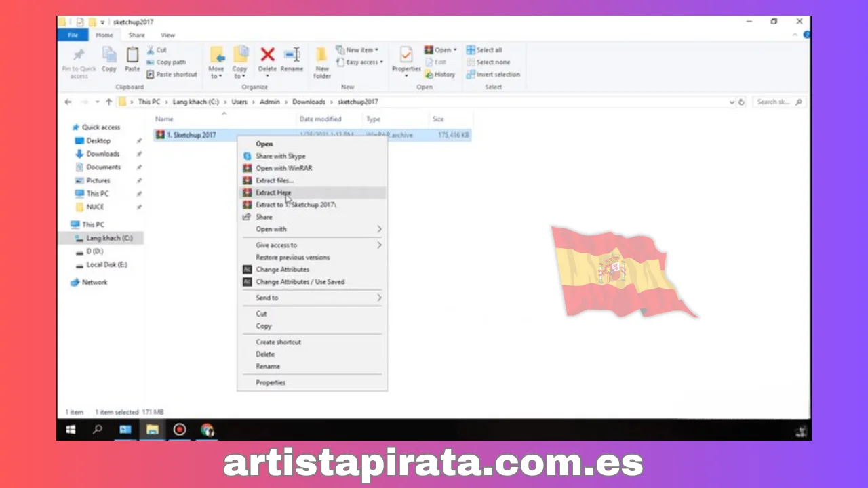
Task: Expand the Send to submenu
Action: (312, 298)
